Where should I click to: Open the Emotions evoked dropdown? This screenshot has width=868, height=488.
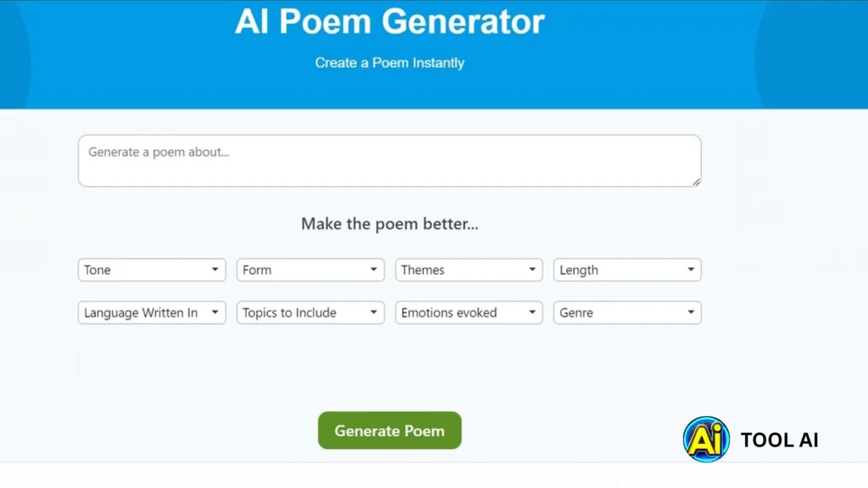pos(469,313)
